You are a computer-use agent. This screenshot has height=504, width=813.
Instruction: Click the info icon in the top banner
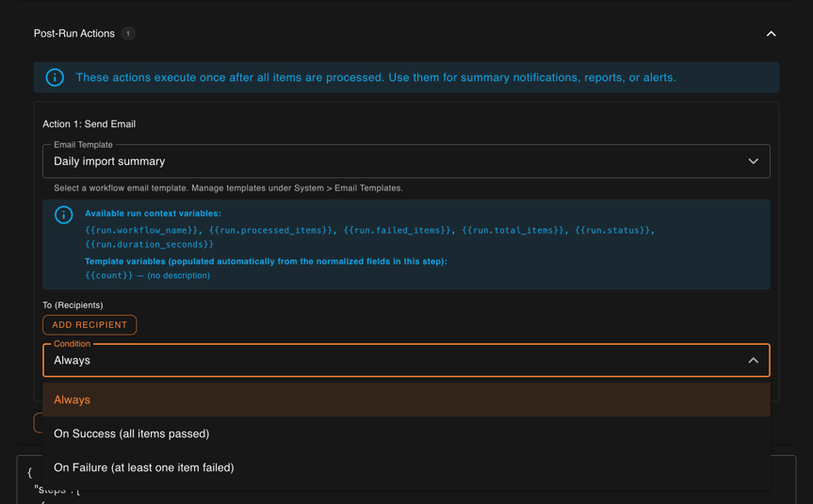pos(55,78)
